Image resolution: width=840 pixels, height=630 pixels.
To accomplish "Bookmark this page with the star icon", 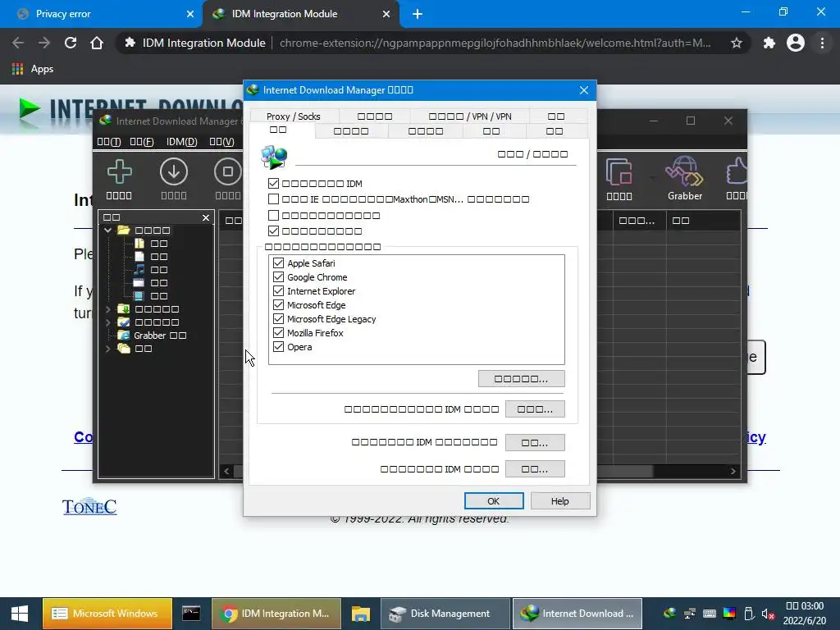I will tap(737, 43).
